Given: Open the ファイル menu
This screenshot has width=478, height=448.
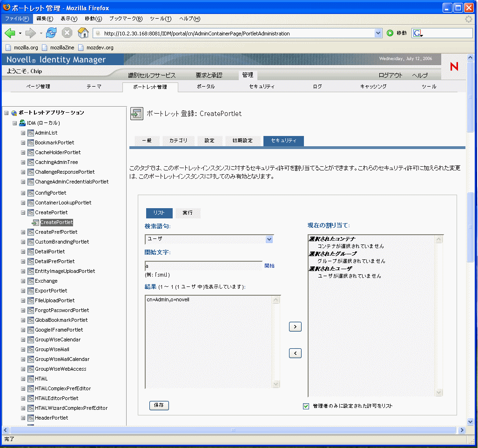Looking at the screenshot, I should [17, 19].
